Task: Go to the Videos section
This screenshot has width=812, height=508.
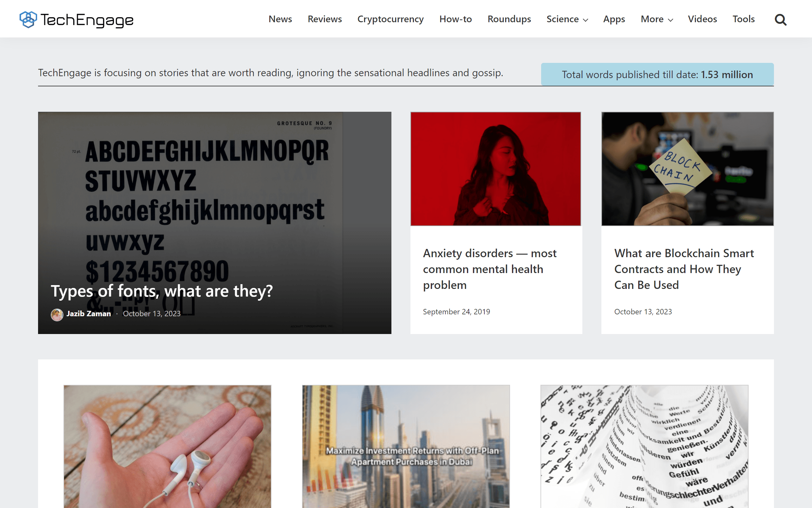Action: click(702, 19)
